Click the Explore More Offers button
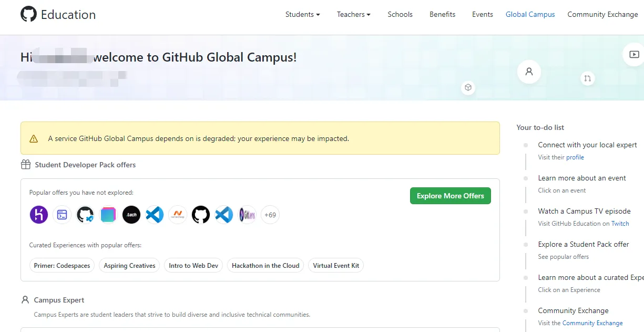The image size is (644, 332). [450, 196]
